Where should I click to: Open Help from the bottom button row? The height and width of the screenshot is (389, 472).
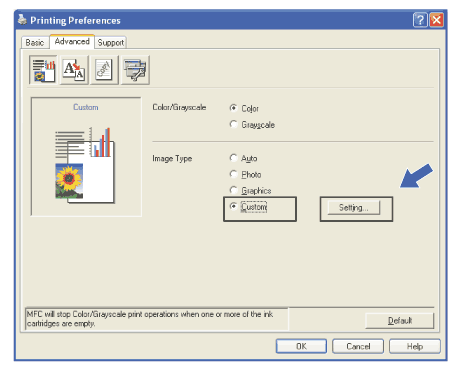tap(415, 346)
